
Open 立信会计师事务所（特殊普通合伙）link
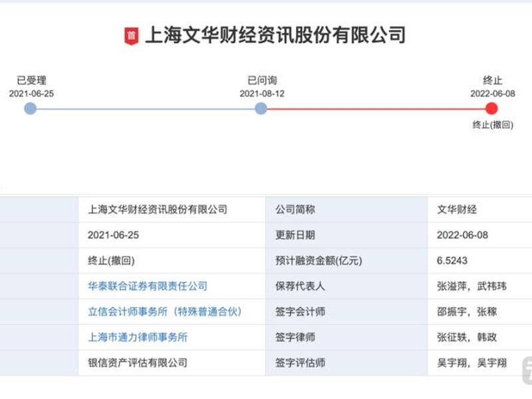(x=165, y=311)
